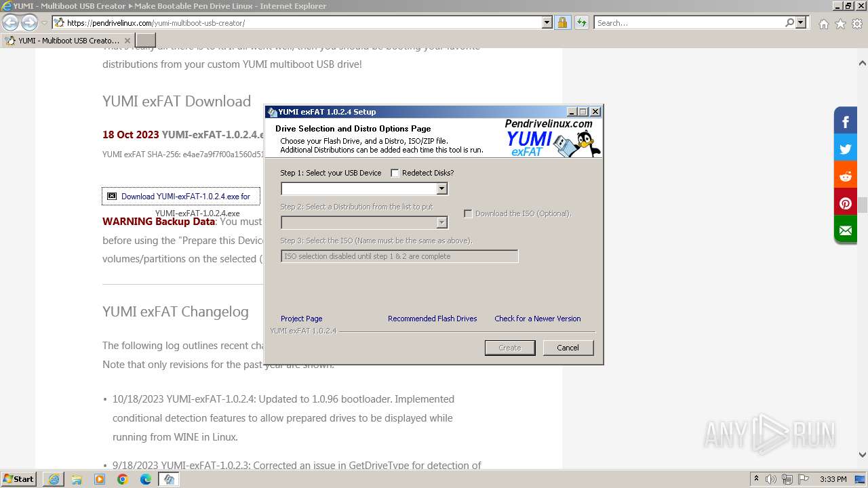The height and width of the screenshot is (488, 868).
Task: Open recent pages dropdown arrow
Action: (x=45, y=23)
